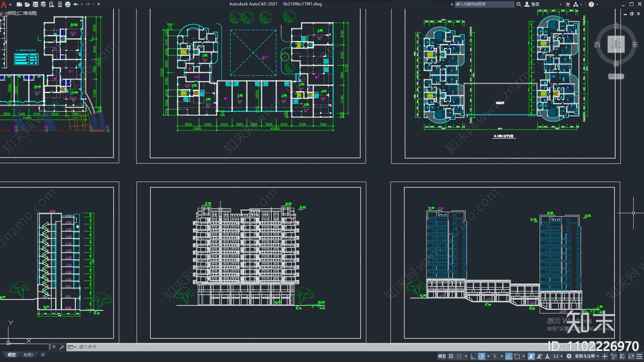Open the WCS coordinate system dropdown

pos(616,76)
